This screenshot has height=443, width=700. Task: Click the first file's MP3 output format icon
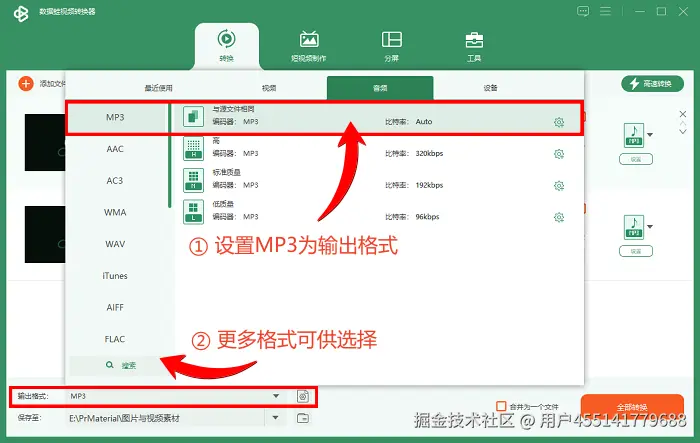(633, 135)
